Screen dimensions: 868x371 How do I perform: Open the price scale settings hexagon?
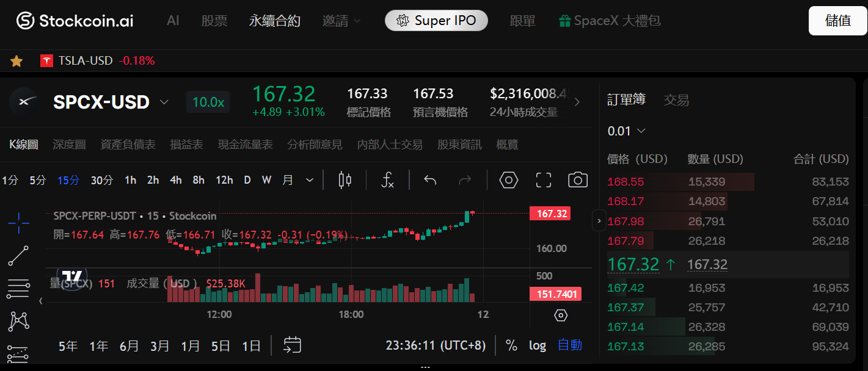tap(561, 315)
